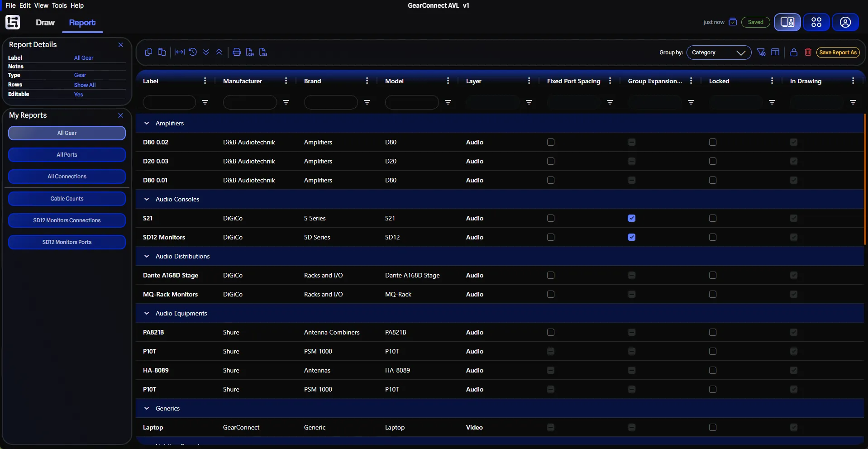Collapse the Generics group
Screen dimensions: 868x449
[147, 408]
